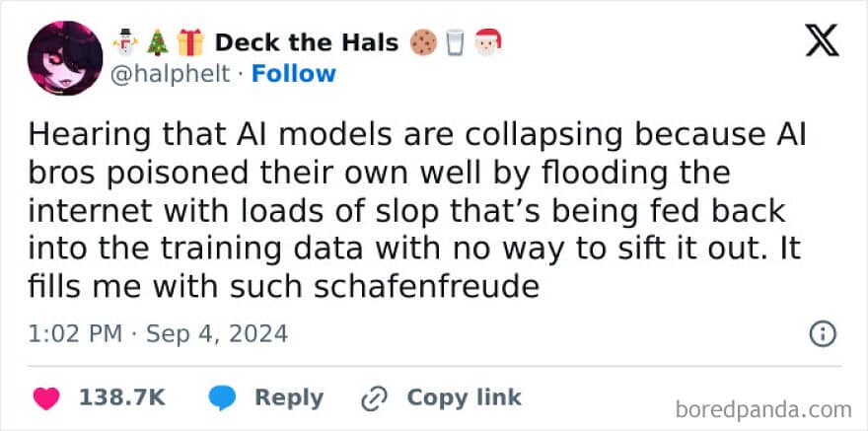This screenshot has width=868, height=431.
Task: Like the tweet with the heart icon
Action: tap(46, 397)
